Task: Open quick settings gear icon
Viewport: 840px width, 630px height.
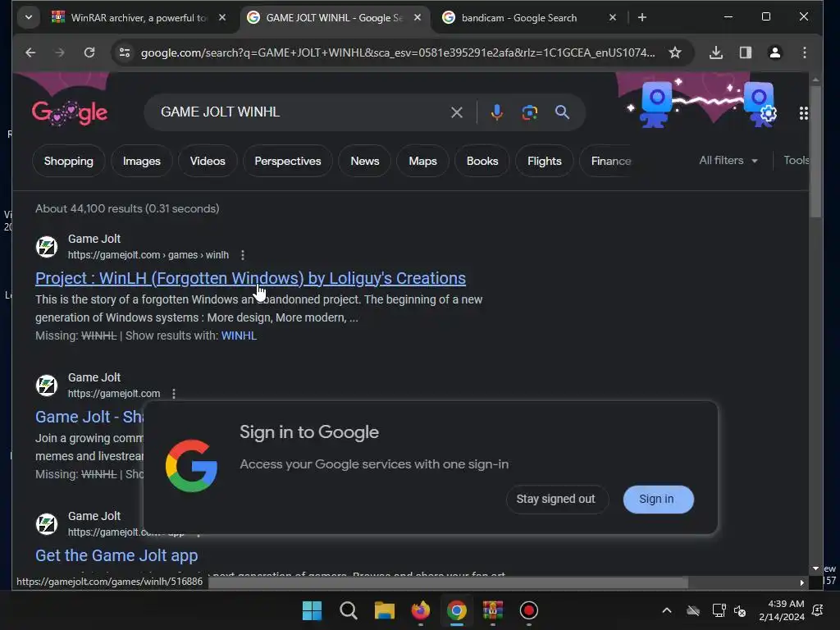Action: tap(768, 113)
